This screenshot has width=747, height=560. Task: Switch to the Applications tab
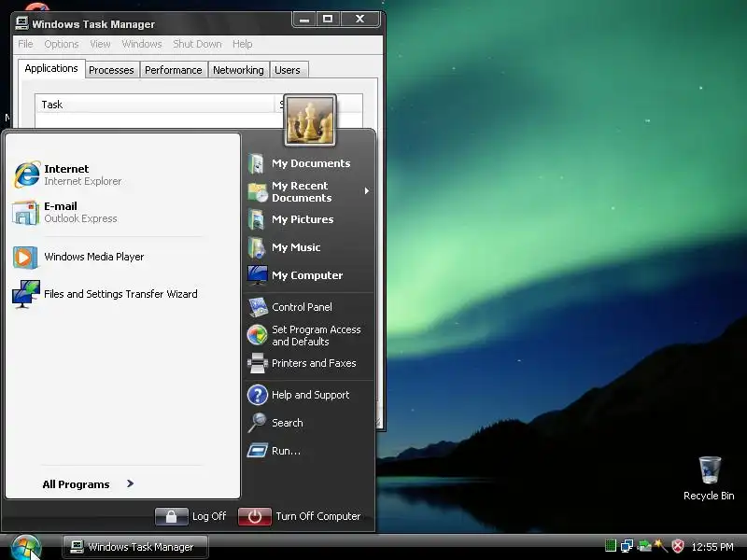click(x=51, y=68)
